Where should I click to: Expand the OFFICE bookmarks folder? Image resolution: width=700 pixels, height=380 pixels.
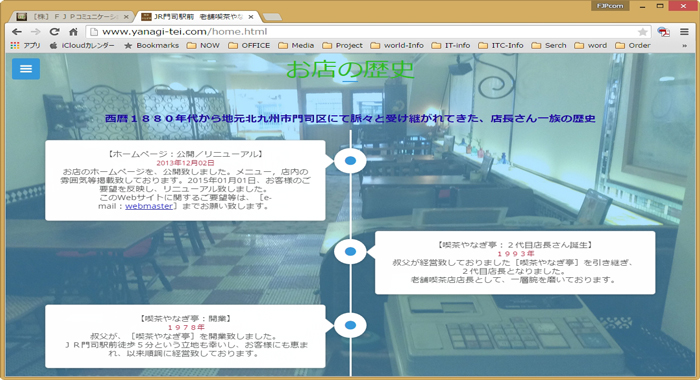pyautogui.click(x=249, y=45)
